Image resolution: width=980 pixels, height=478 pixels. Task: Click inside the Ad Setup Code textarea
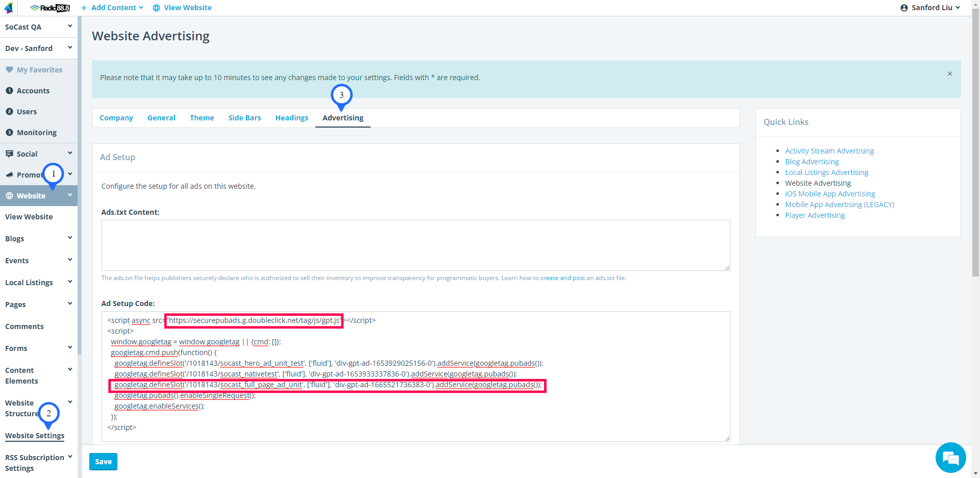pos(415,376)
